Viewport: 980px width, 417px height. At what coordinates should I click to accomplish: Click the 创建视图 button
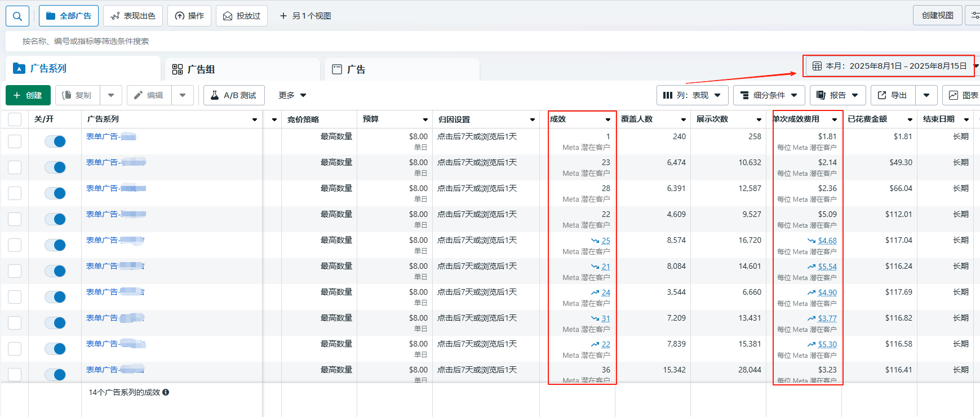point(938,15)
